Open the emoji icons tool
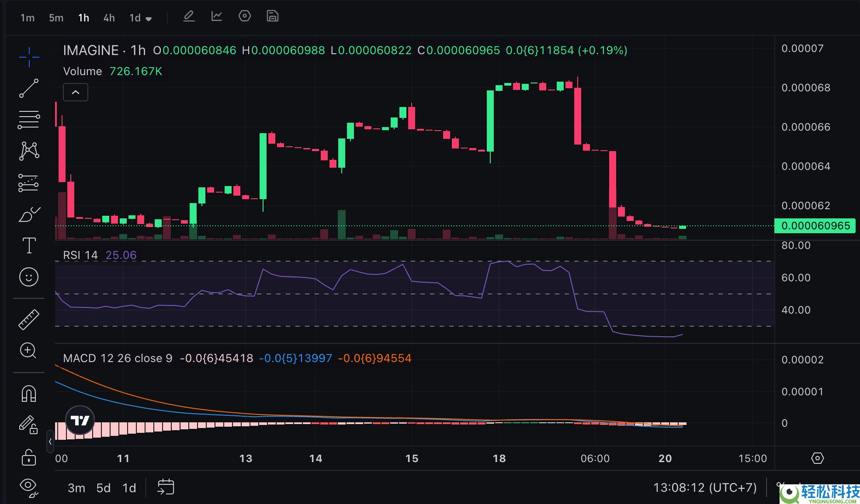Screen dimensions: 860x504 pyautogui.click(x=29, y=277)
